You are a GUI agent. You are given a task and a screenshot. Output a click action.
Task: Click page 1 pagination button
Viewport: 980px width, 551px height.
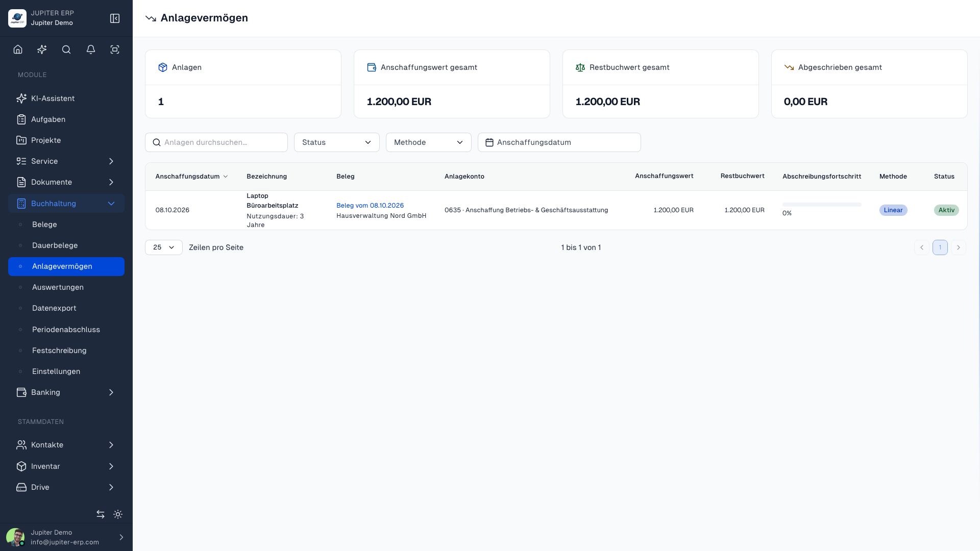pyautogui.click(x=940, y=247)
